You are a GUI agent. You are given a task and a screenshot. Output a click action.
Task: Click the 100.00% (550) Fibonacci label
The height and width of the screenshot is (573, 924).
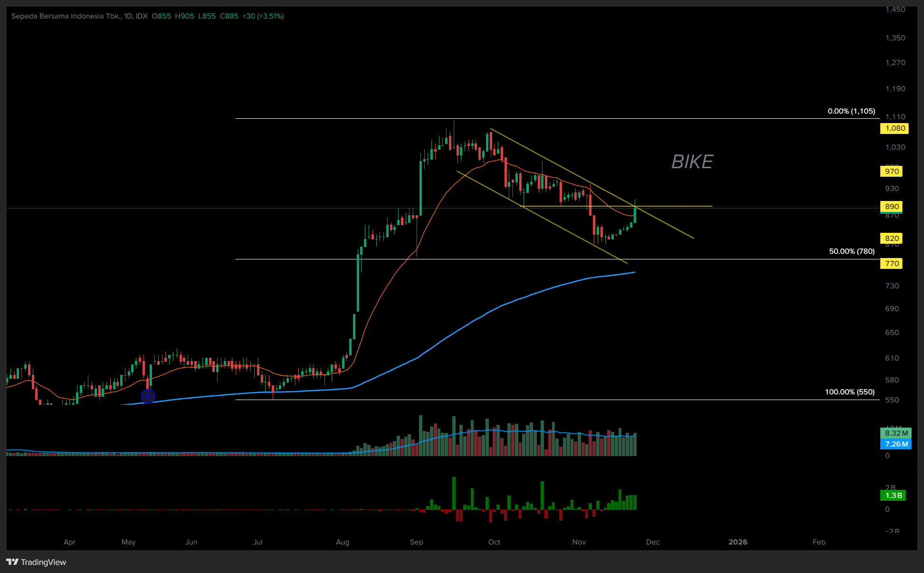849,392
